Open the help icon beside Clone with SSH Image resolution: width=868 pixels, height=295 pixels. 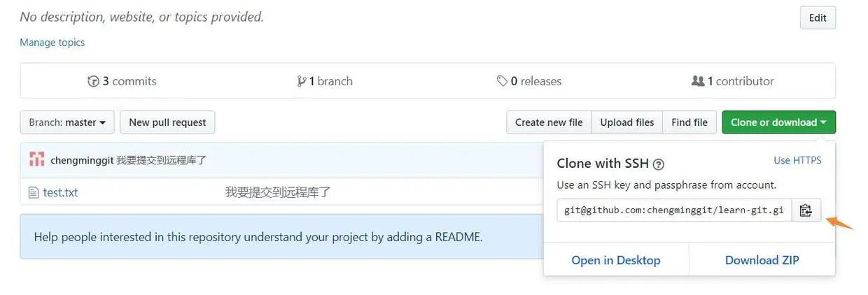(x=658, y=164)
